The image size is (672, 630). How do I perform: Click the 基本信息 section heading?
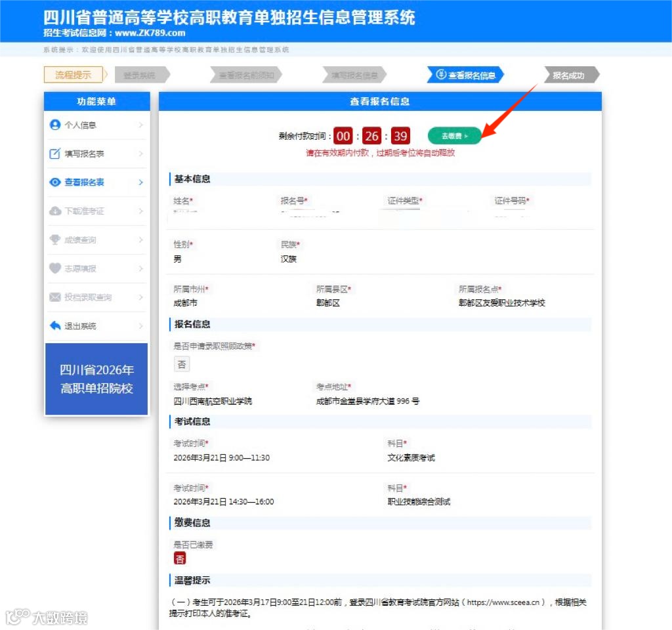[x=192, y=178]
